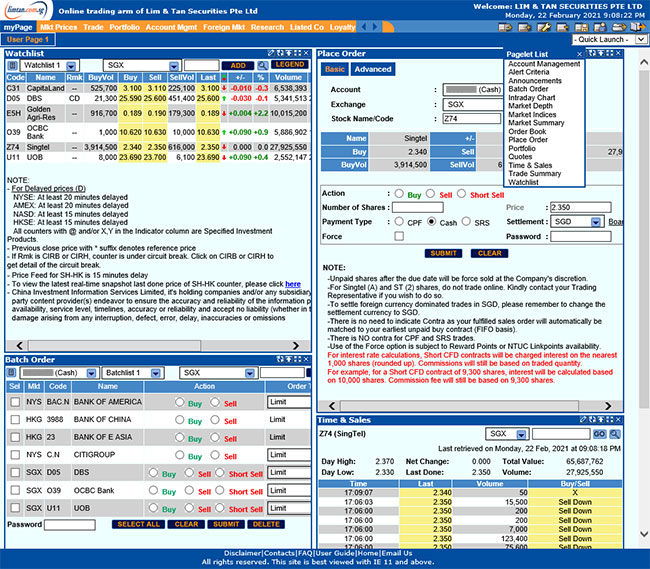This screenshot has width=650, height=569.
Task: Click the Batch Order Password field
Action: (x=70, y=525)
